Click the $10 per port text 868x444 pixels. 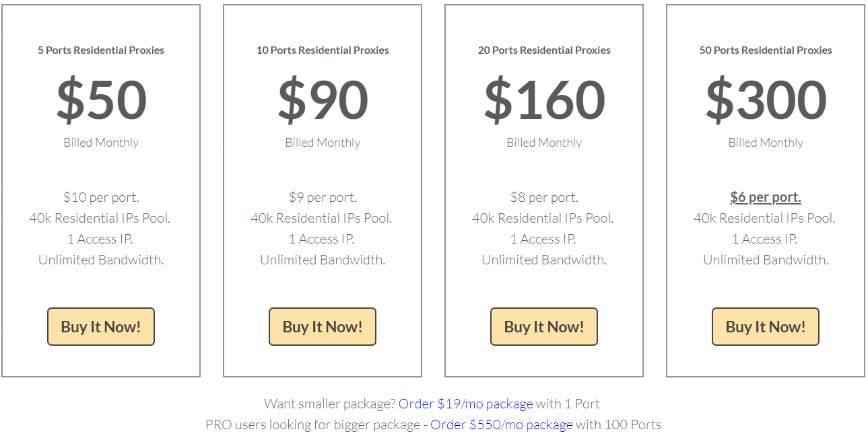pyautogui.click(x=101, y=197)
